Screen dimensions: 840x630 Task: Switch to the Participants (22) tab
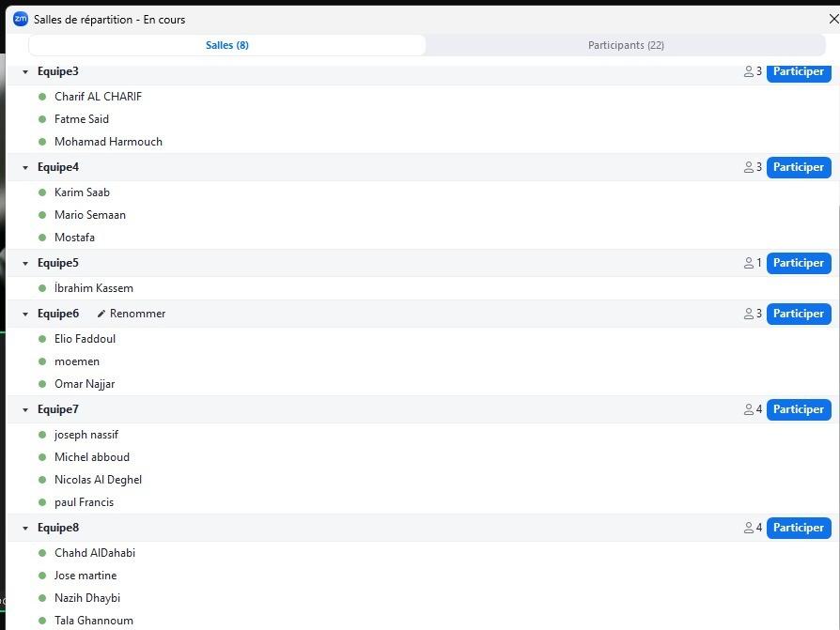(x=626, y=45)
